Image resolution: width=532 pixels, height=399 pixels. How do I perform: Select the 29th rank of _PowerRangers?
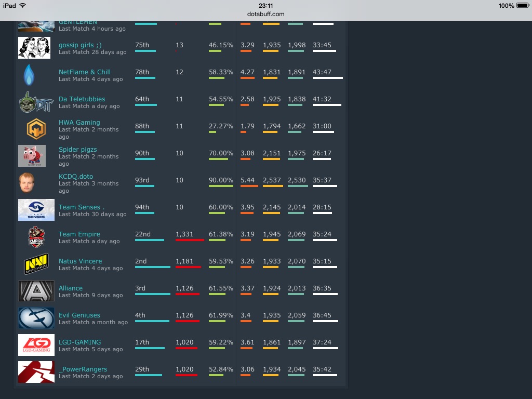(x=142, y=369)
